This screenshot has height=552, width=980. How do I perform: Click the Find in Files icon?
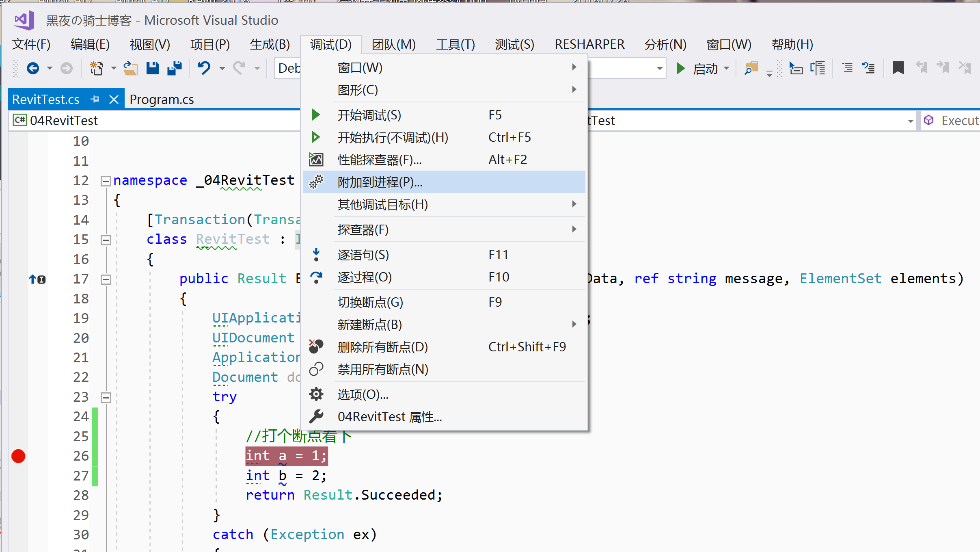(751, 68)
